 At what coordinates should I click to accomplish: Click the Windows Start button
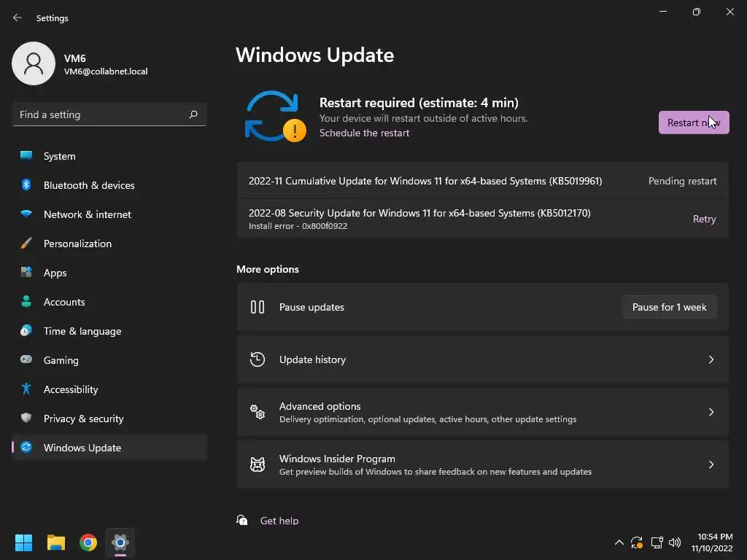click(24, 542)
